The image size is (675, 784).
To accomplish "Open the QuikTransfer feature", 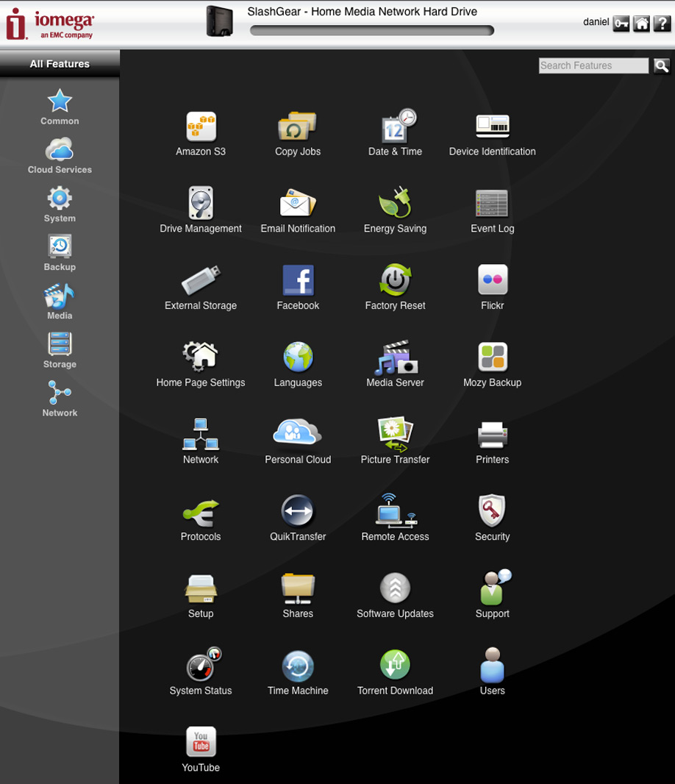I will (x=298, y=513).
